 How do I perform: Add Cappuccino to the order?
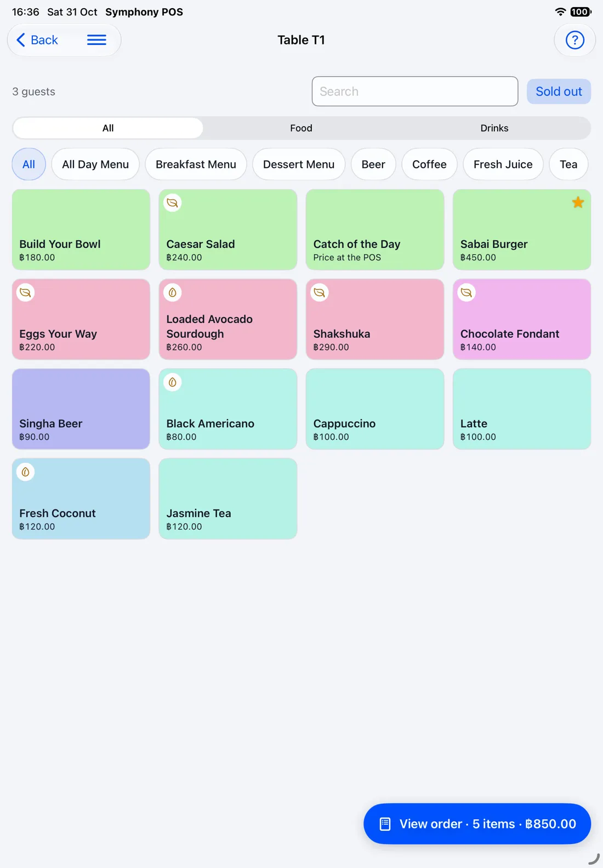coord(375,409)
